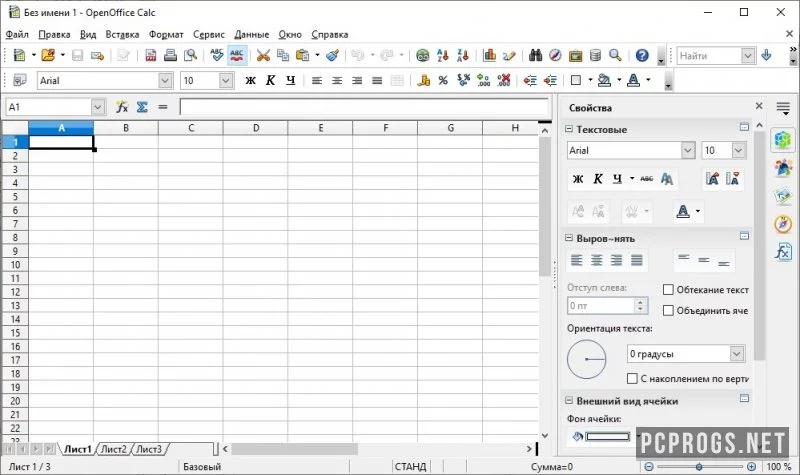
Task: Toggle AutoSpellcheck icon
Action: coord(237,55)
